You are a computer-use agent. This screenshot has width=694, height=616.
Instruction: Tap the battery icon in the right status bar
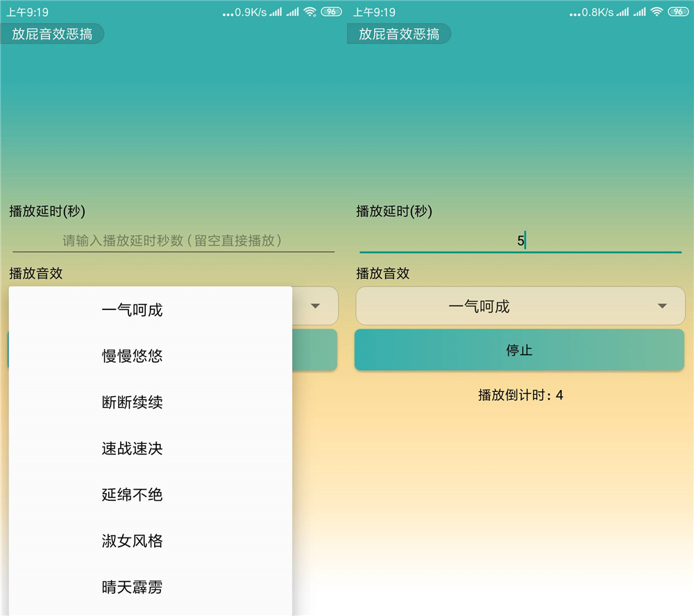pyautogui.click(x=678, y=12)
